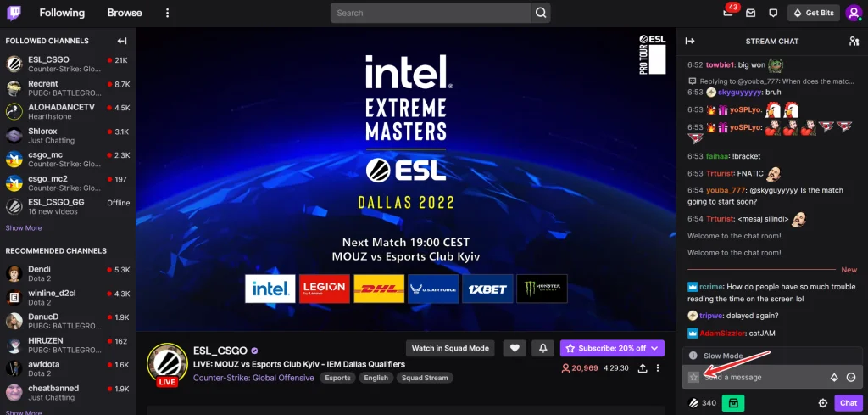Viewport: 868px width, 415px height.
Task: Open recommended channel winline_d2cl
Action: click(68, 298)
